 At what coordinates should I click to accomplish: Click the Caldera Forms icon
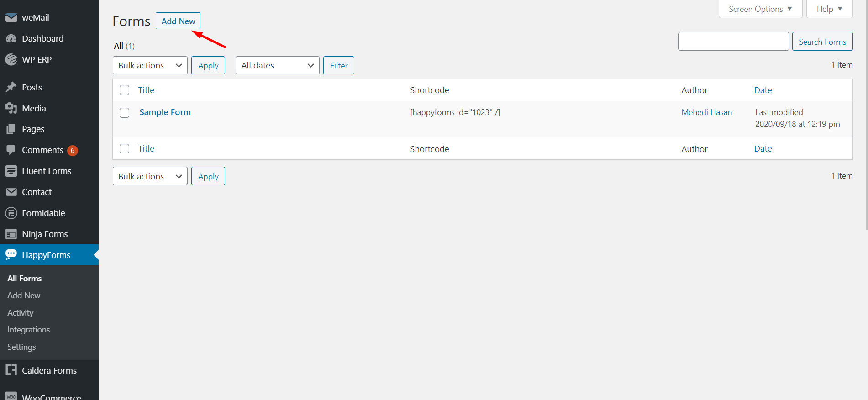[11, 370]
